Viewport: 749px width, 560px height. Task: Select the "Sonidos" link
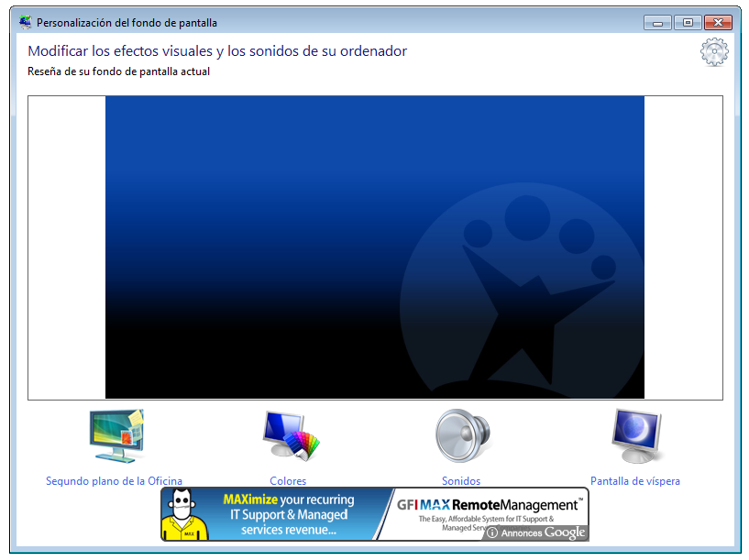click(x=461, y=480)
